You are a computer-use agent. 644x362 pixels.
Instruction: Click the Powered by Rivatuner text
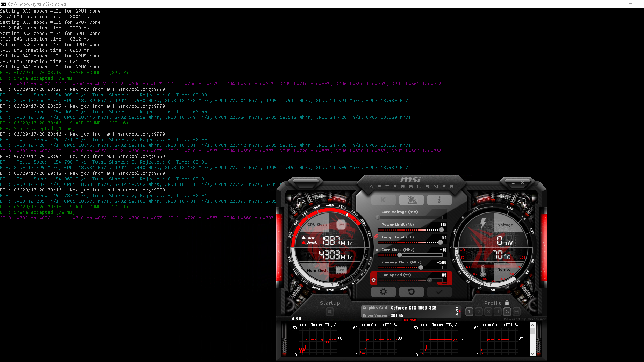click(524, 319)
